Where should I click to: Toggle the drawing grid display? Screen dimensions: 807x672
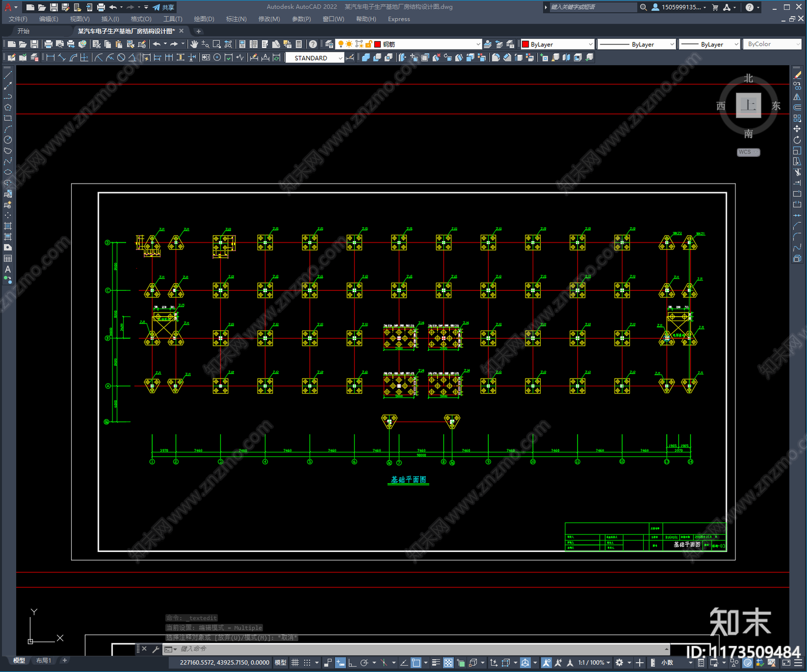click(x=295, y=662)
